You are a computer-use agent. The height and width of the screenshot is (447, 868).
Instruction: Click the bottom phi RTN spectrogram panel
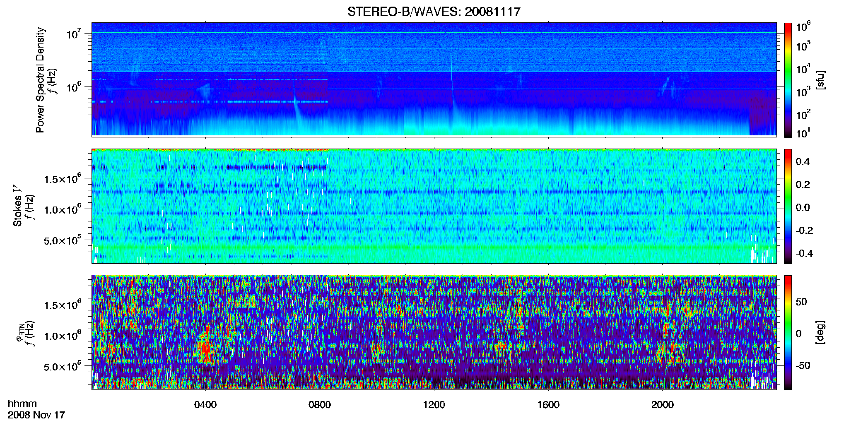pyautogui.click(x=434, y=332)
